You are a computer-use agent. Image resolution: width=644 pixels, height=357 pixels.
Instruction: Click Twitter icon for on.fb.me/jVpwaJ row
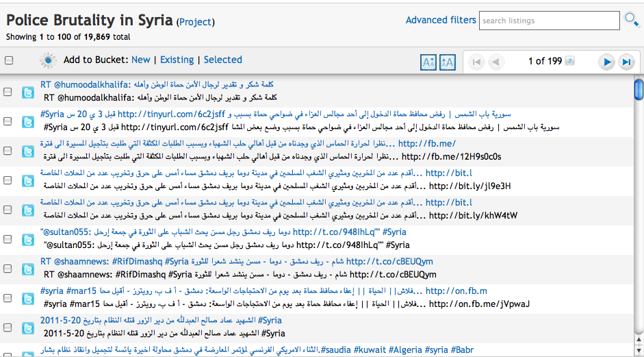click(x=28, y=299)
